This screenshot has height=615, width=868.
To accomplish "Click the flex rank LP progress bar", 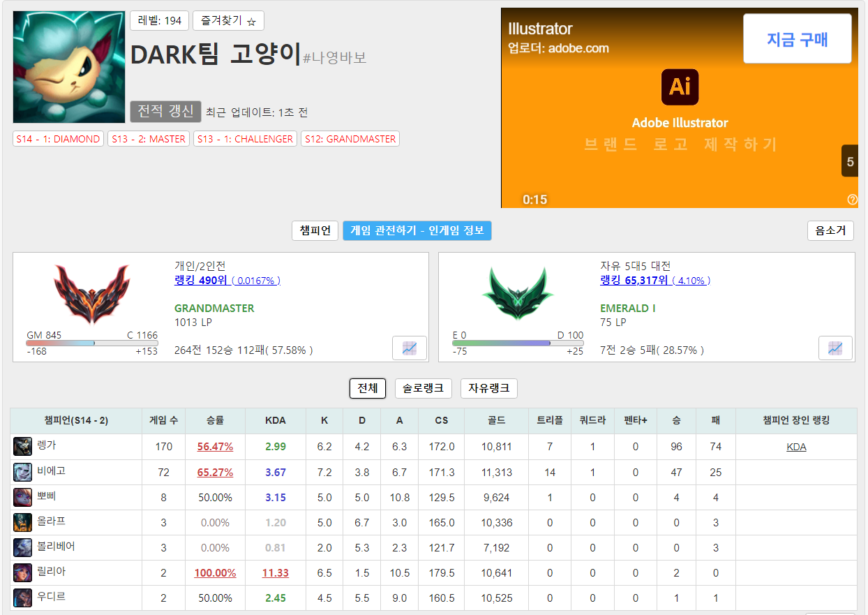I will tap(518, 343).
